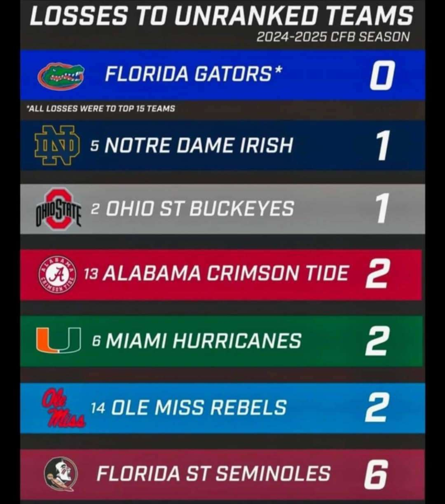Select Florida State's loss count six

376,474
